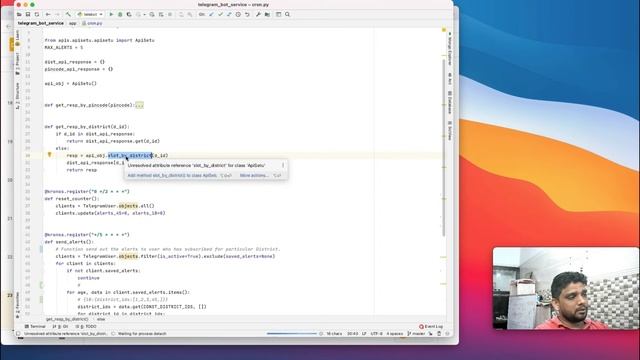
Task: Click the LF line separator status
Action: click(364, 334)
